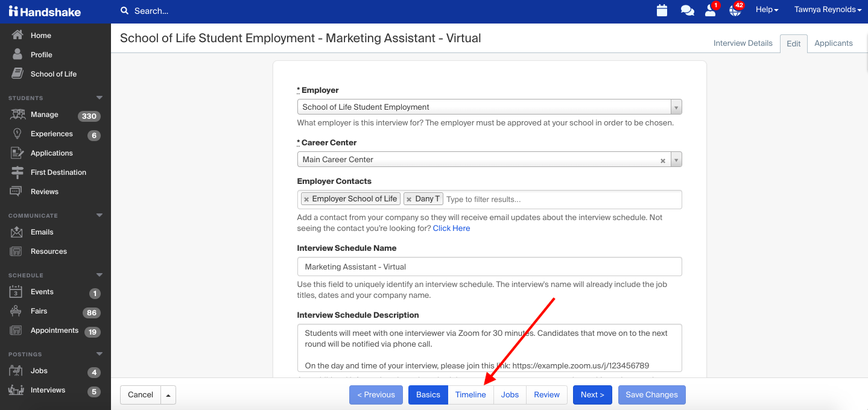Screen dimensions: 868x410
Task: Go to the Basics step
Action: [x=428, y=395]
